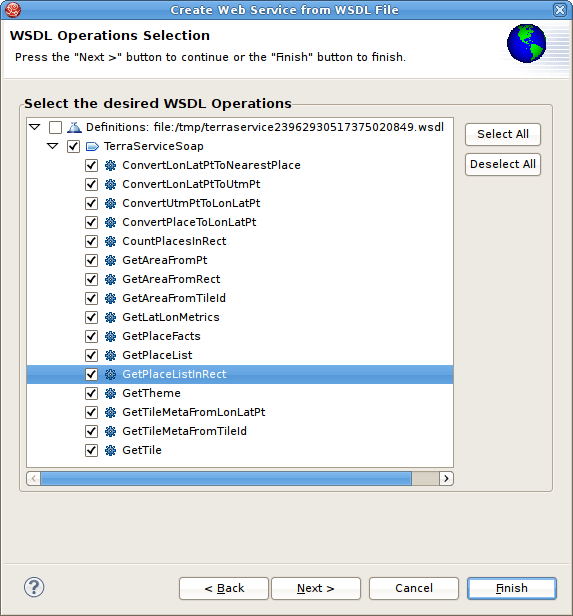Viewport: 573px width, 616px height.
Task: Click the gear icon beside ConvertLonLatPtToUtmPt
Action: click(110, 184)
